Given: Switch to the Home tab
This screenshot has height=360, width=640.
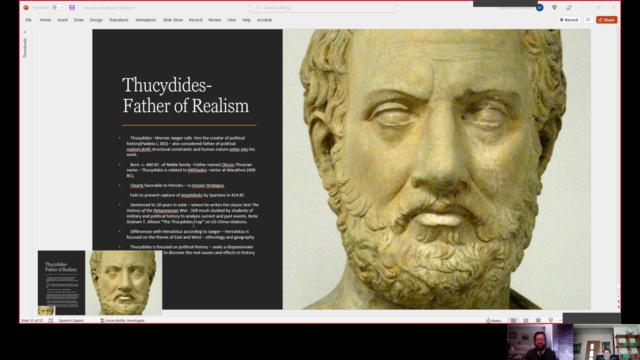Looking at the screenshot, I should [45, 20].
